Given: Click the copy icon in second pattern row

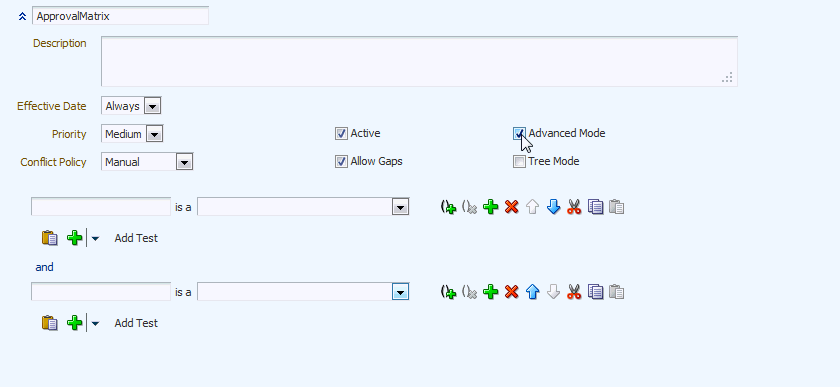Looking at the screenshot, I should coord(596,292).
